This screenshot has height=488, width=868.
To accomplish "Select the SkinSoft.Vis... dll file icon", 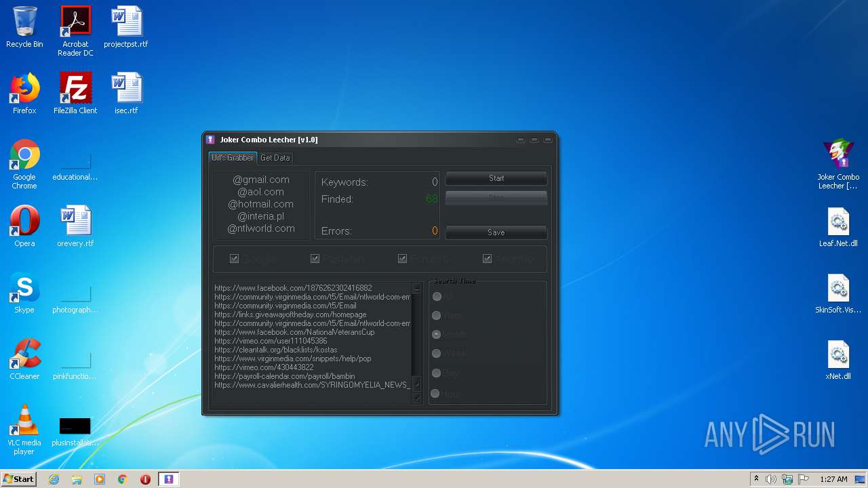I will click(838, 293).
